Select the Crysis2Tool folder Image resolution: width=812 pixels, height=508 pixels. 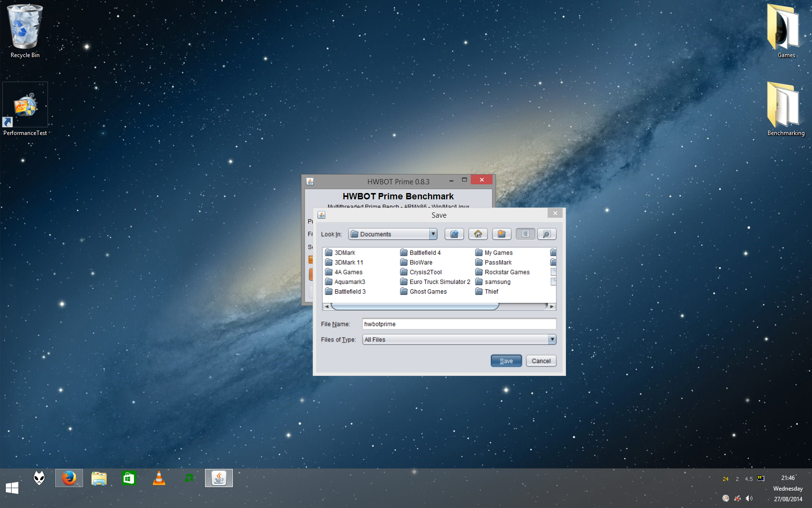421,272
